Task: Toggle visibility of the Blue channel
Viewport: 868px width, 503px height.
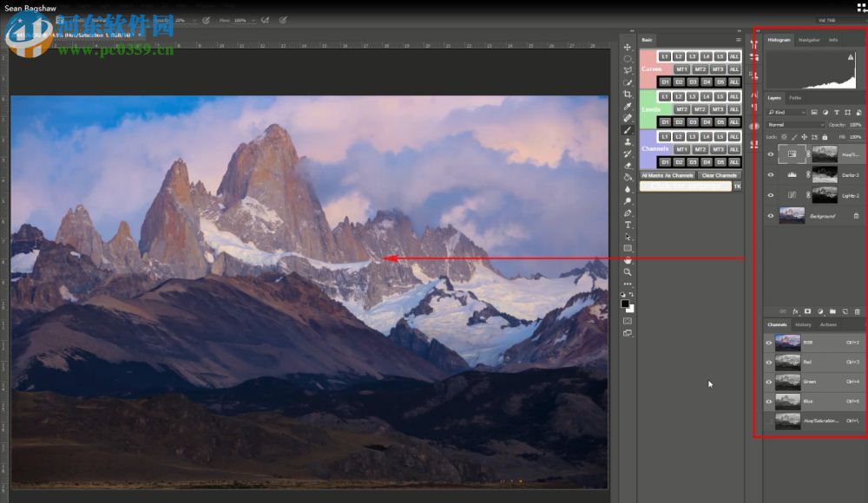Action: [x=769, y=402]
